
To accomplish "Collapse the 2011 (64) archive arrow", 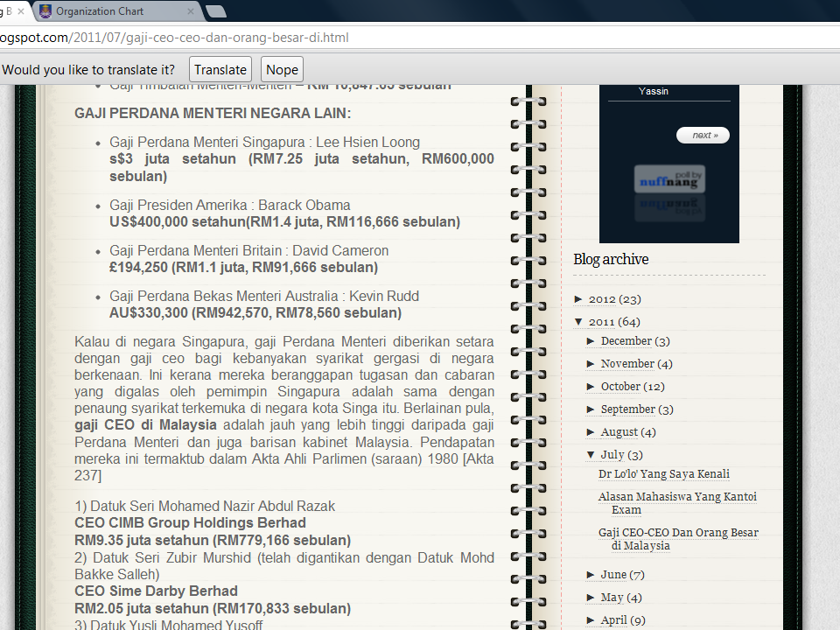I will (578, 322).
